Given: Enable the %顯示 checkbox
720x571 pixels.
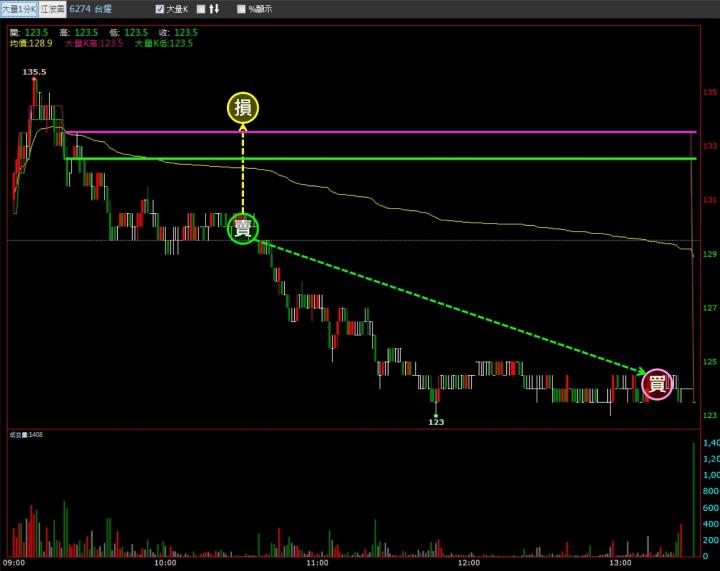Looking at the screenshot, I should [241, 9].
